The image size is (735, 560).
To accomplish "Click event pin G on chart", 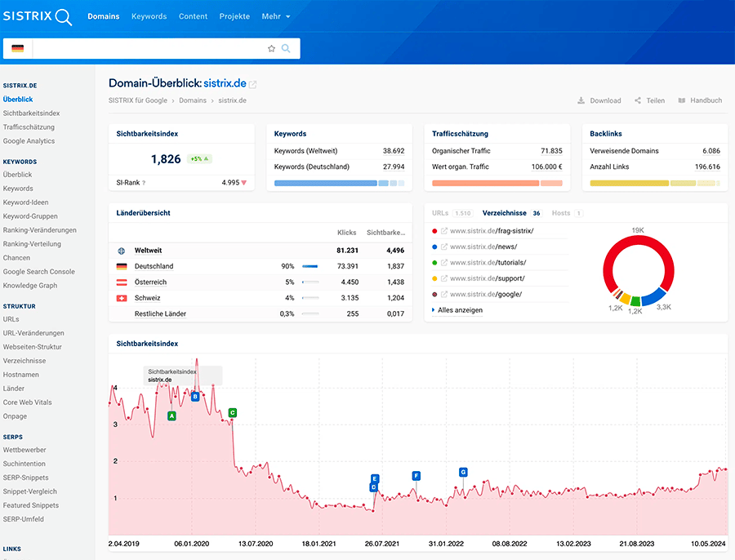I will tap(463, 472).
